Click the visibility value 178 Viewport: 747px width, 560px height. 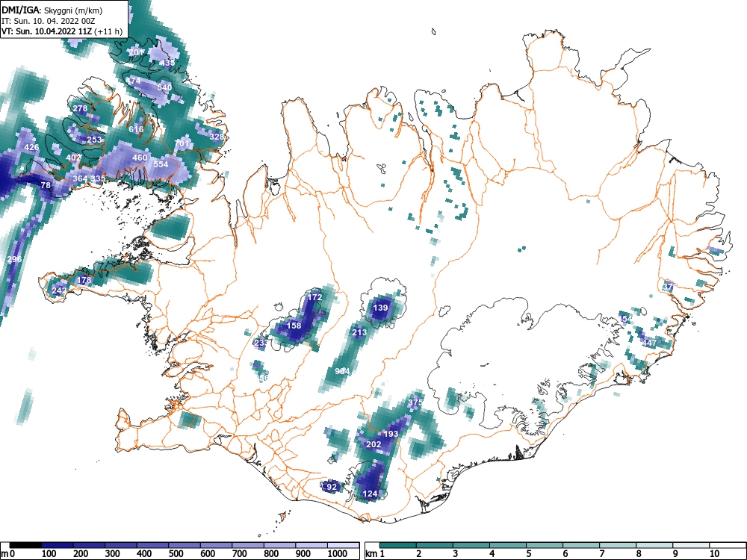84,280
